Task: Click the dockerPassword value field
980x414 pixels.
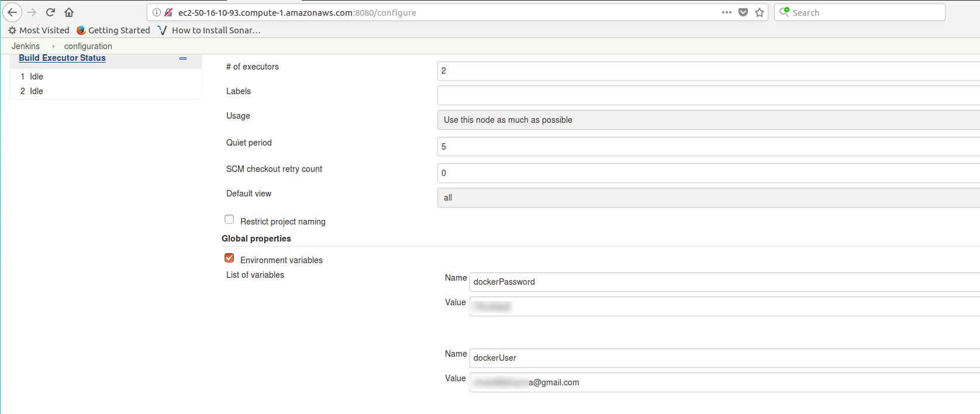Action: pyautogui.click(x=724, y=306)
